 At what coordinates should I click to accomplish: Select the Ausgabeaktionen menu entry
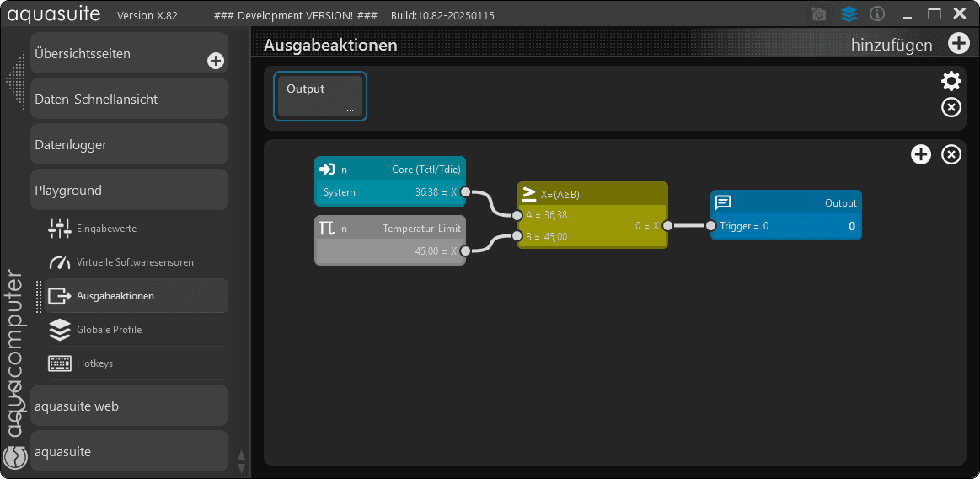(137, 296)
